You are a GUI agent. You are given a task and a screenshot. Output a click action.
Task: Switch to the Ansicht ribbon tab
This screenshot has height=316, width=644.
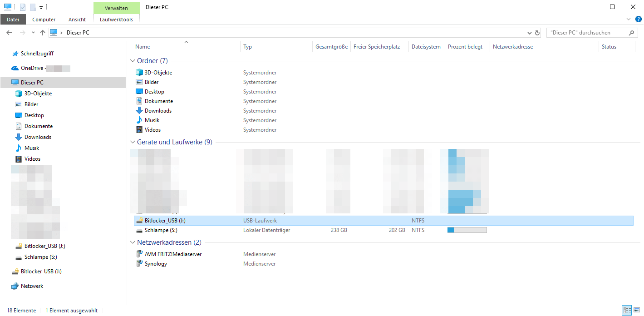click(x=77, y=20)
